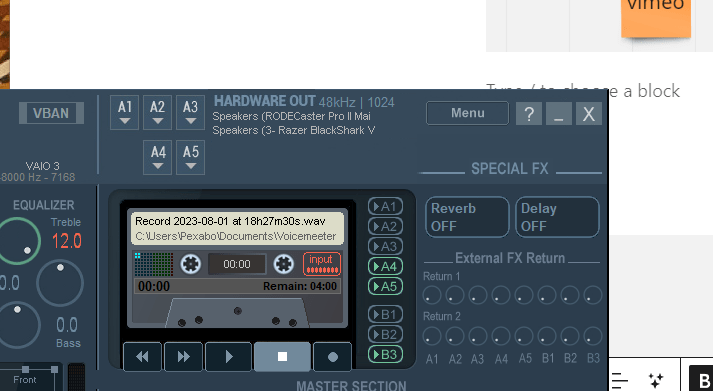The height and width of the screenshot is (391, 713).
Task: Adjust Return 2 knob for A2
Action: (455, 336)
